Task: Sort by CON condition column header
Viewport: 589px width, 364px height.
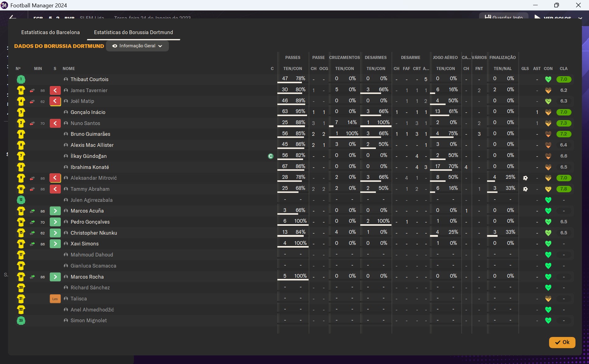Action: [548, 68]
